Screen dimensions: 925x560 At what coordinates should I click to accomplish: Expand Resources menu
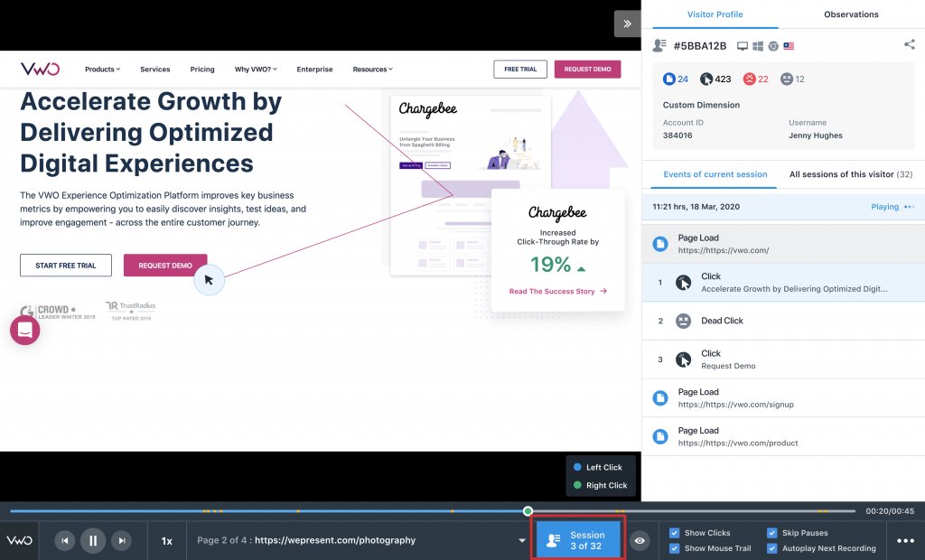coord(372,69)
